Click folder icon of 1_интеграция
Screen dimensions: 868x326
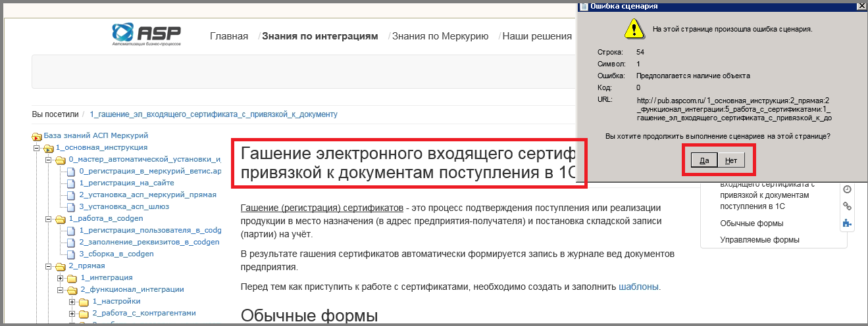point(72,278)
